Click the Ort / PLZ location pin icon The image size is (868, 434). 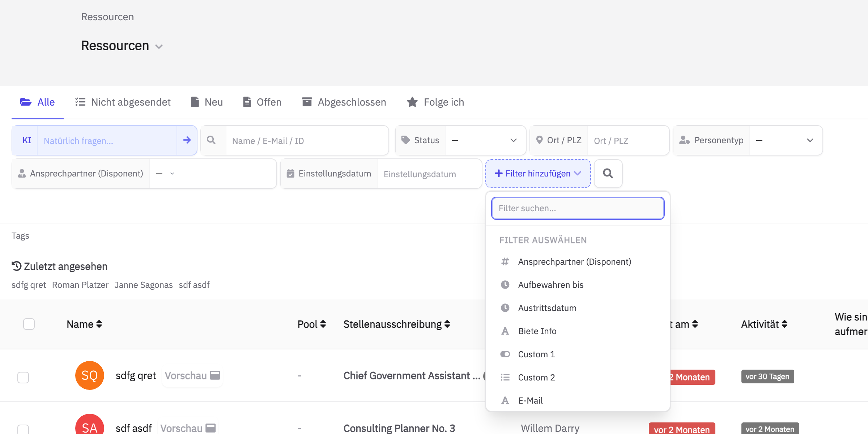539,140
